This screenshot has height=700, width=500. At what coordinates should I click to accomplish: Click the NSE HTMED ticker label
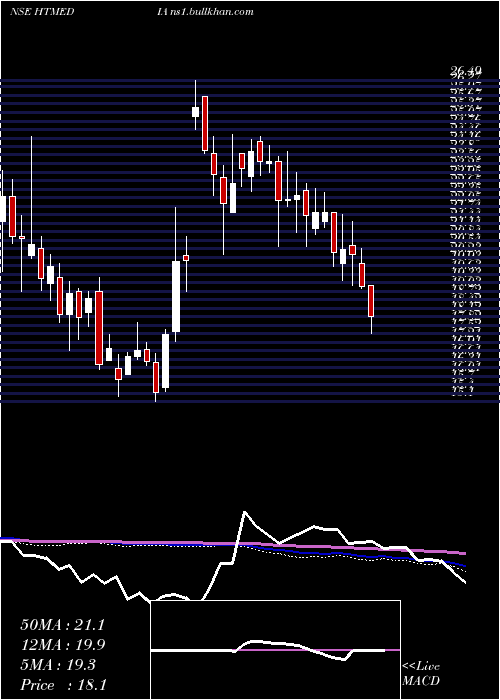pos(42,12)
